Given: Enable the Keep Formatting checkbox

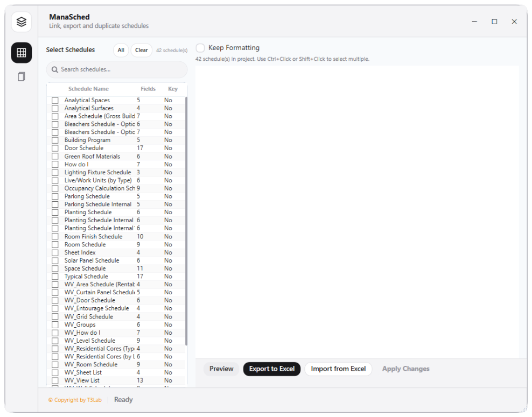Looking at the screenshot, I should click(200, 48).
